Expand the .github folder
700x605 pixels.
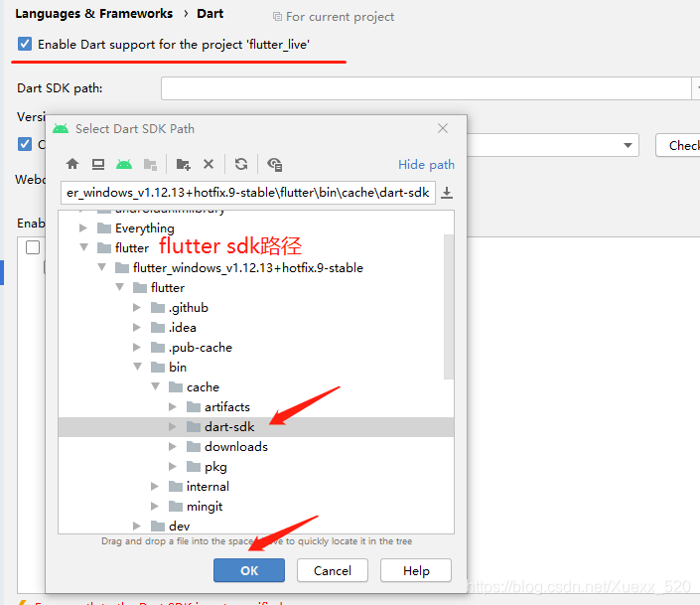click(x=137, y=307)
